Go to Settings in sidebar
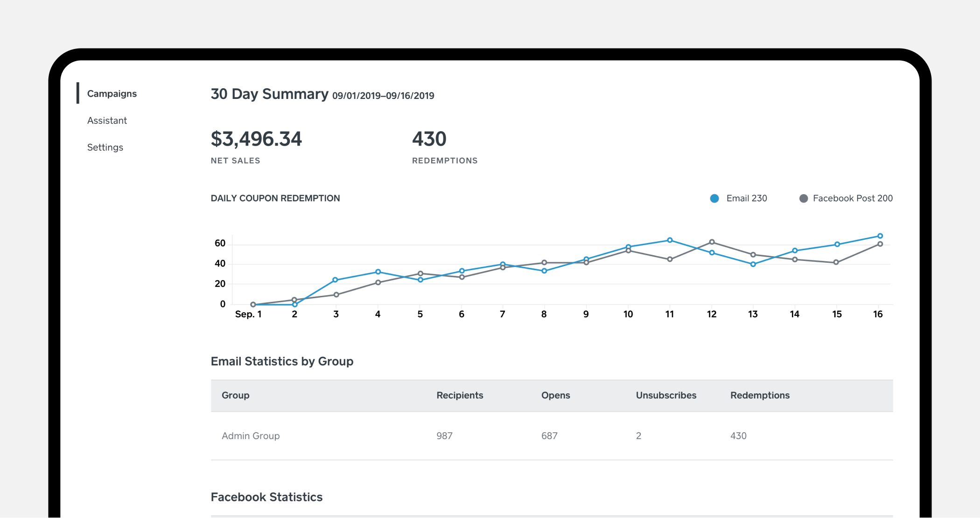Viewport: 980px width, 518px height. 105,147
